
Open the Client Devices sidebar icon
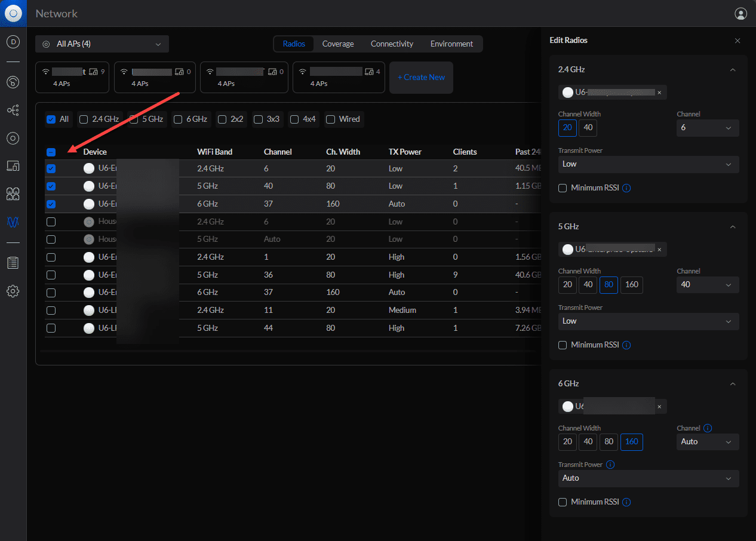[13, 166]
